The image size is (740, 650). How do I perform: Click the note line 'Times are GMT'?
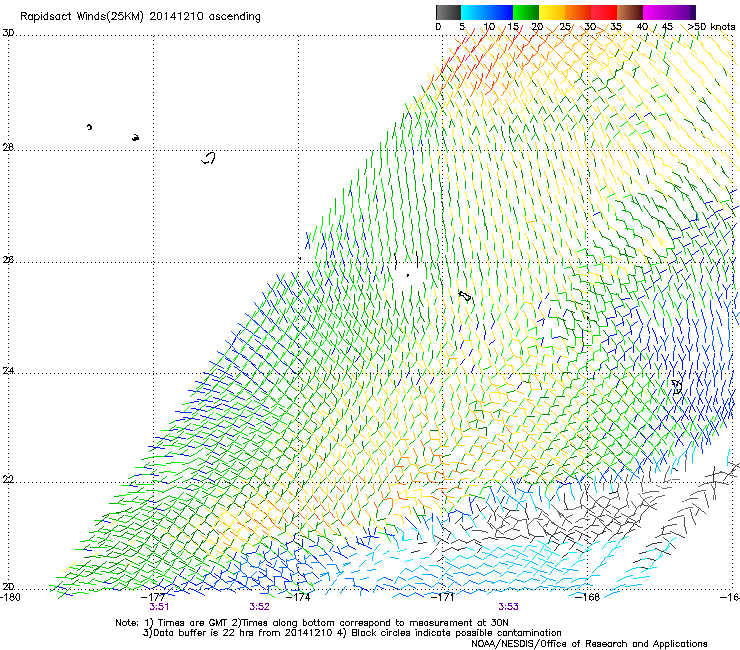tap(193, 623)
